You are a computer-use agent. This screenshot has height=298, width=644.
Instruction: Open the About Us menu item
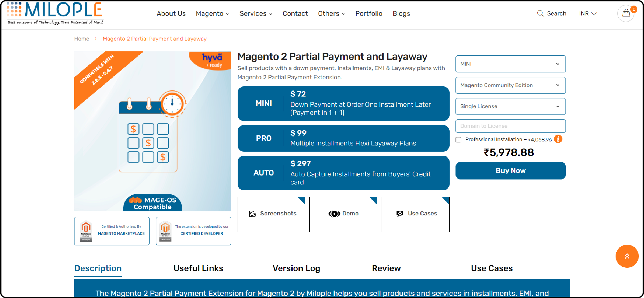(171, 14)
